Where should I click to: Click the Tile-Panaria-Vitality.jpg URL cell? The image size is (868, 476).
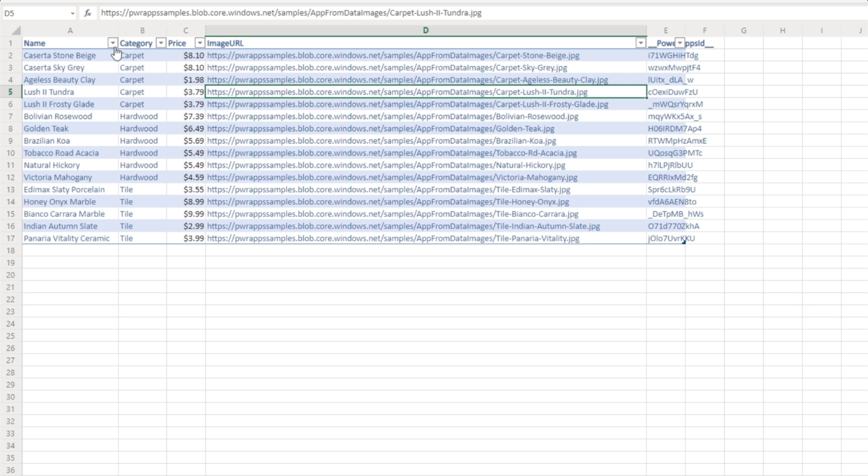click(x=426, y=238)
